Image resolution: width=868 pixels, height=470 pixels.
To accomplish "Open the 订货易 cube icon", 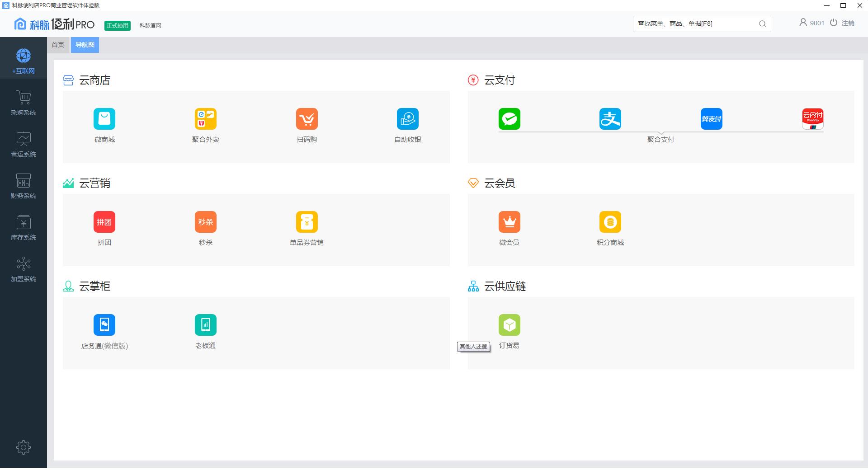I will click(x=509, y=325).
